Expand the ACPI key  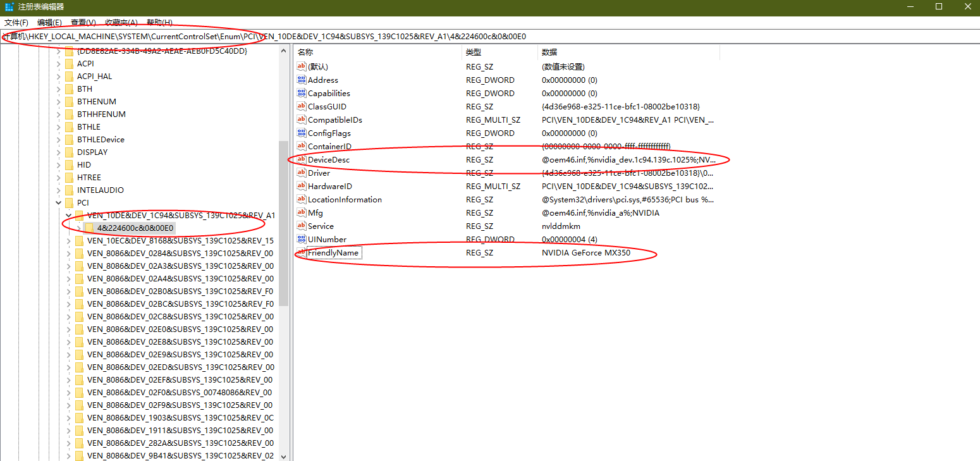[x=58, y=63]
